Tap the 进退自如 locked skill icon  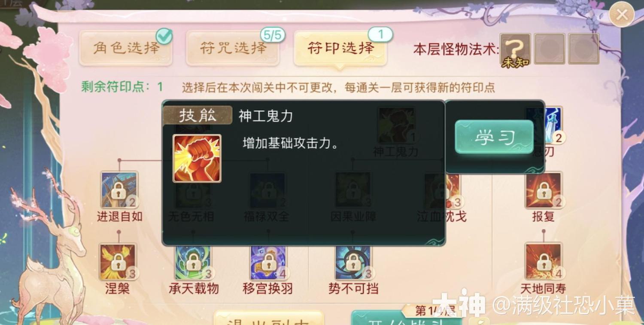pyautogui.click(x=119, y=190)
